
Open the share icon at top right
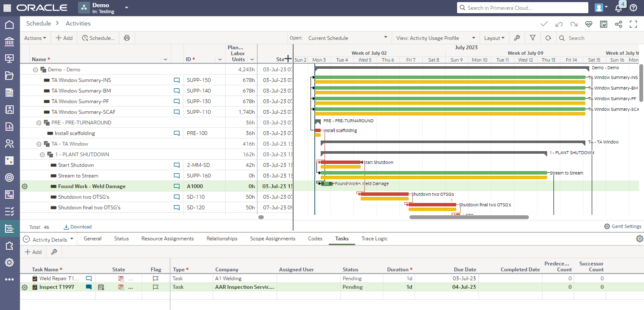619,24
